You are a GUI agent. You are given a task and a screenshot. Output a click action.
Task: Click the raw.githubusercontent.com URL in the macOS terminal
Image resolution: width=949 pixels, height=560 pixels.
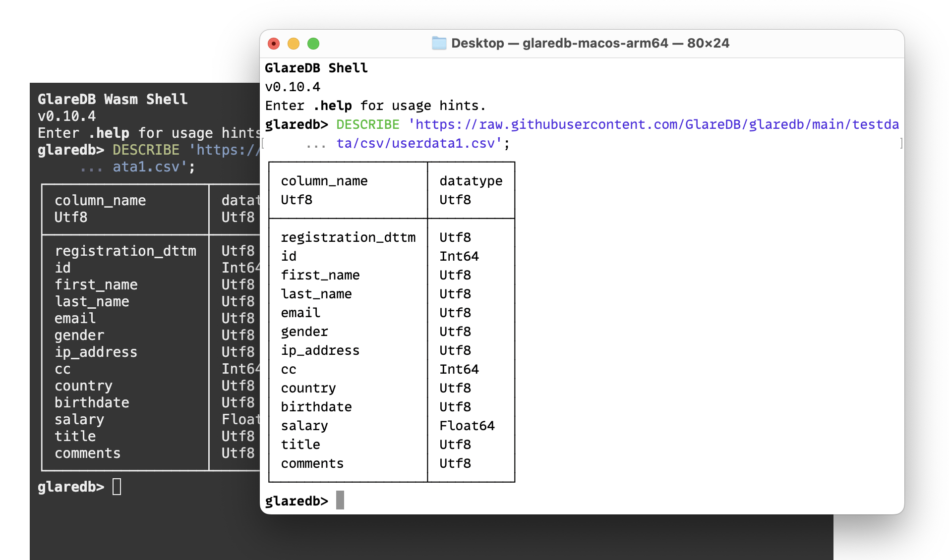click(653, 124)
